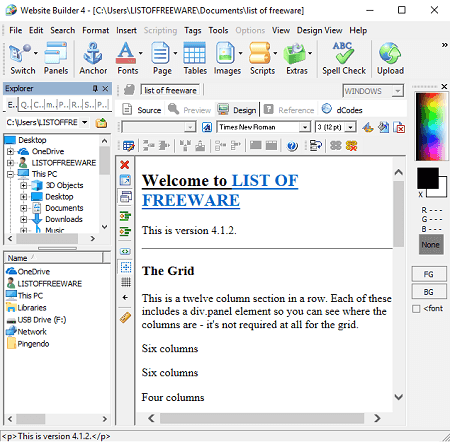Click the red X icon in design sidebar
The image size is (450, 442).
coord(125,165)
